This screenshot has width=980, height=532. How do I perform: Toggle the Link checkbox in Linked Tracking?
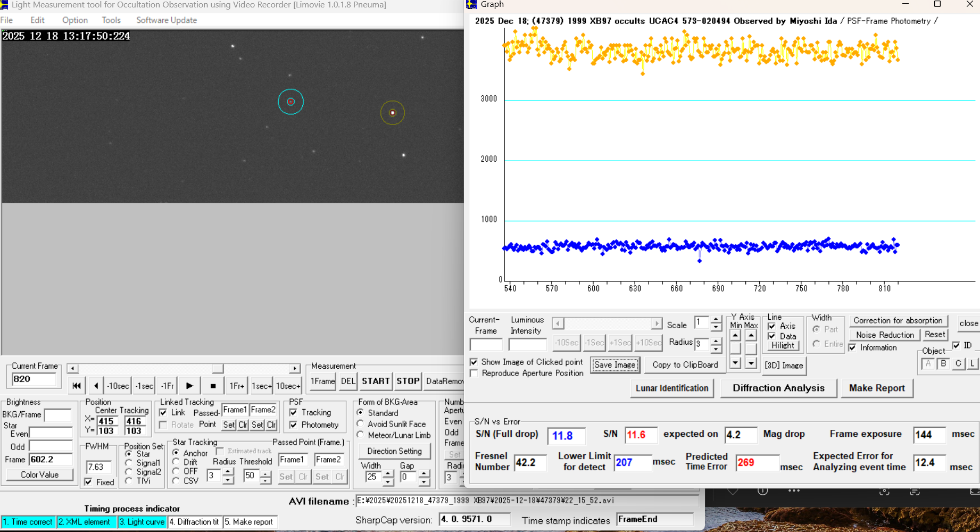pos(163,412)
